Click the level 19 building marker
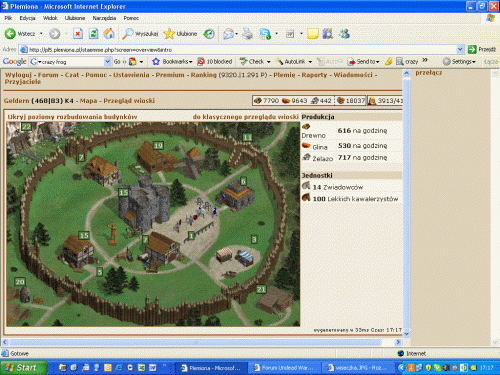Viewport: 500px width, 375px height. pyautogui.click(x=158, y=145)
